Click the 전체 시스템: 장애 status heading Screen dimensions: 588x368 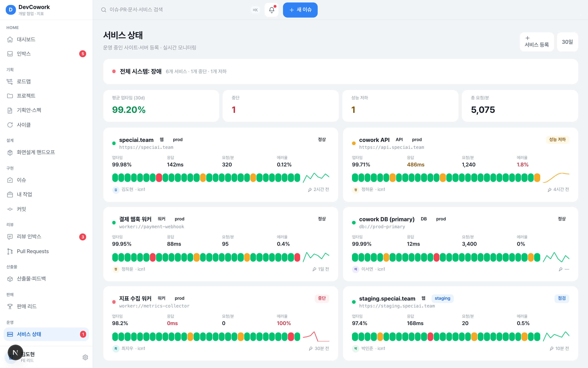coord(140,71)
